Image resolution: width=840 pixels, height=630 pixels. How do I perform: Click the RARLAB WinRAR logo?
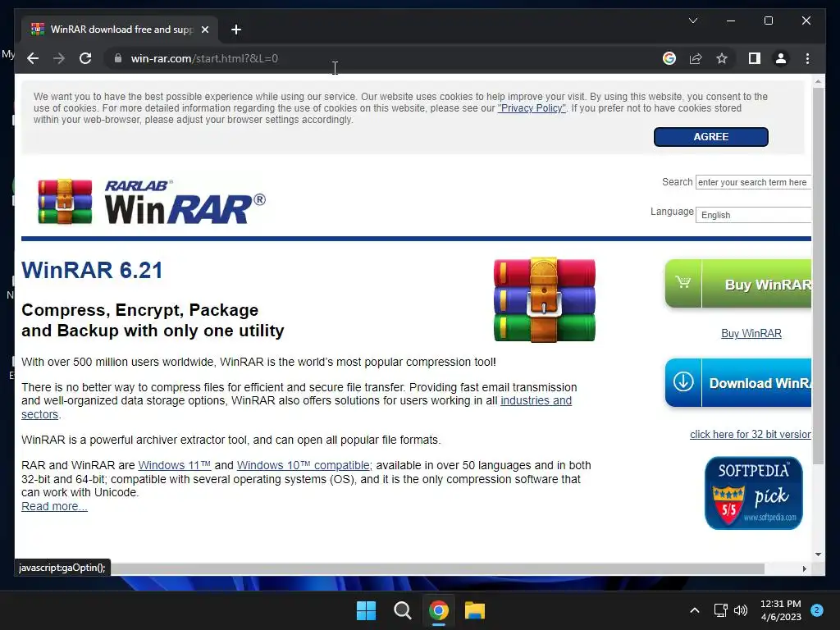[152, 202]
